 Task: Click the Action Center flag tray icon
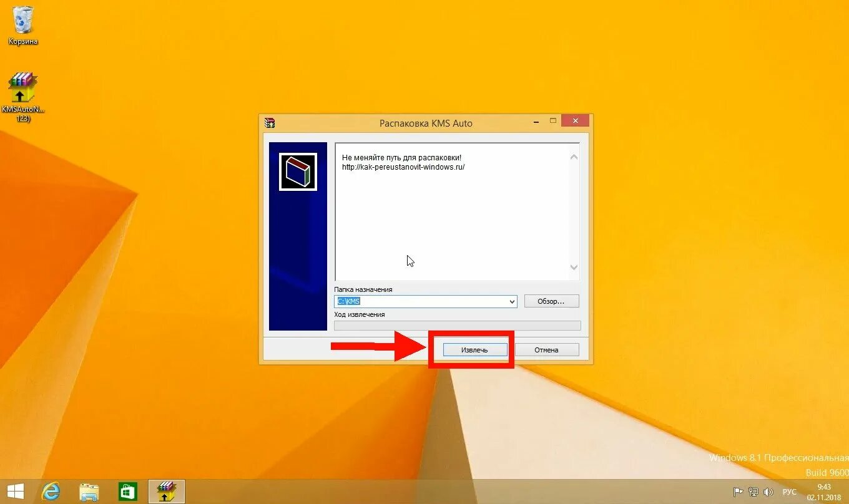738,492
